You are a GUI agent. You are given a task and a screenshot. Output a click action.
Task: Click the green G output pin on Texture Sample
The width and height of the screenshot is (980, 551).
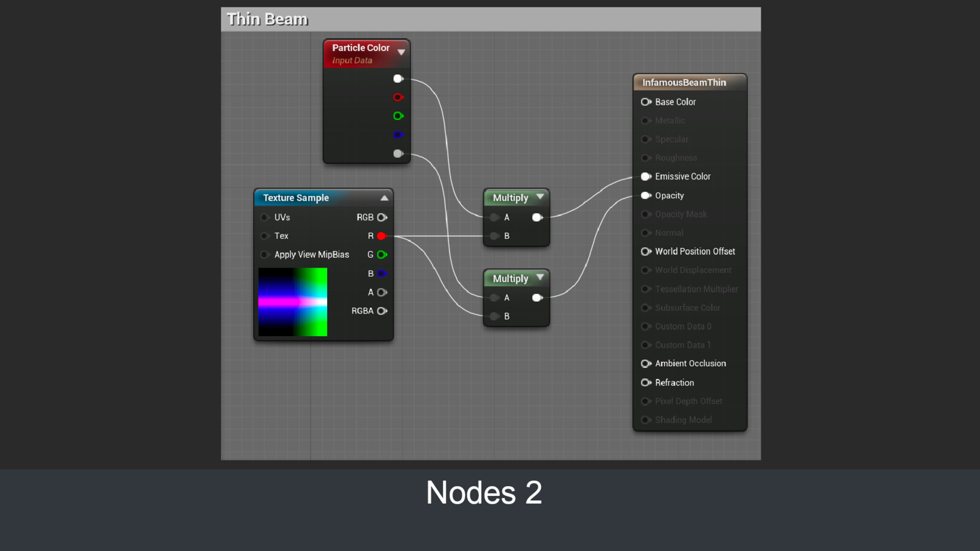pos(382,255)
